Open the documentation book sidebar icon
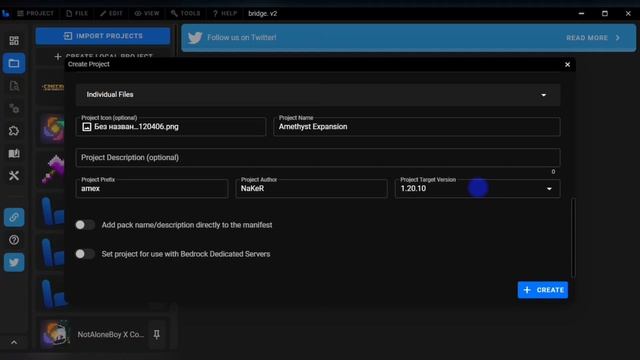 (x=14, y=153)
